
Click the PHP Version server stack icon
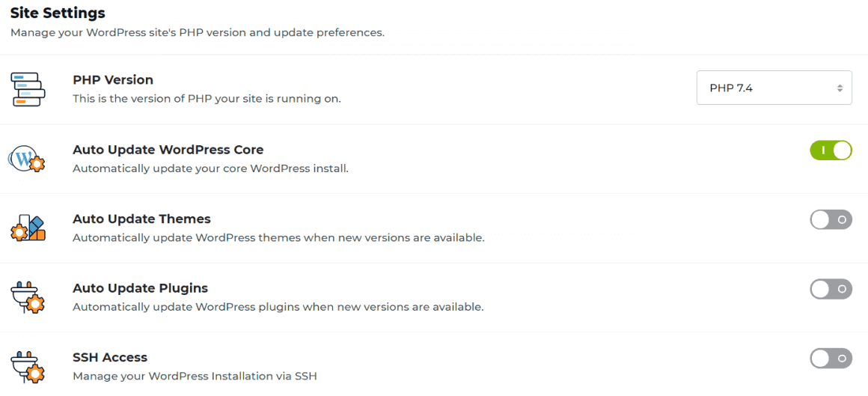[x=28, y=89]
